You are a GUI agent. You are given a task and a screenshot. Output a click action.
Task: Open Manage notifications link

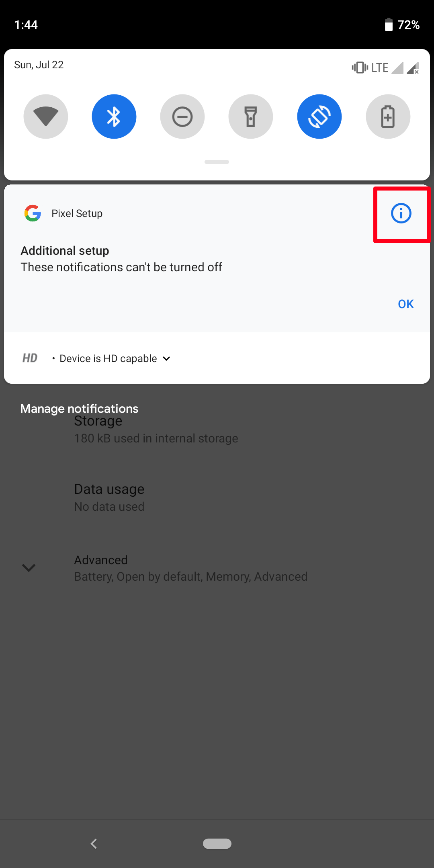[x=79, y=408]
